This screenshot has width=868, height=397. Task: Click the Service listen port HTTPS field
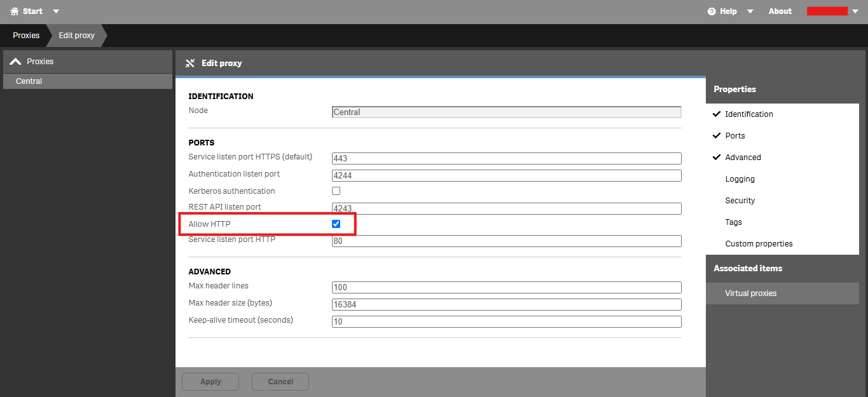click(506, 158)
